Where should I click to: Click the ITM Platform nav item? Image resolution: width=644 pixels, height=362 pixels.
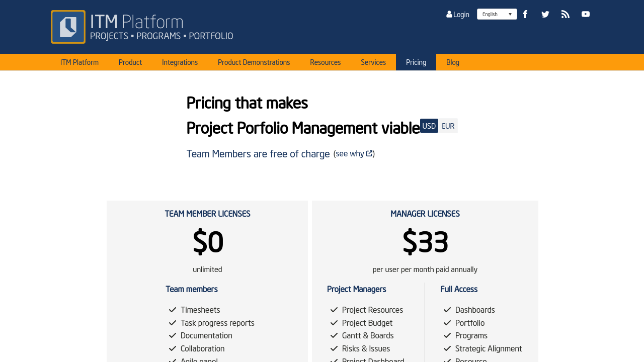[x=79, y=62]
